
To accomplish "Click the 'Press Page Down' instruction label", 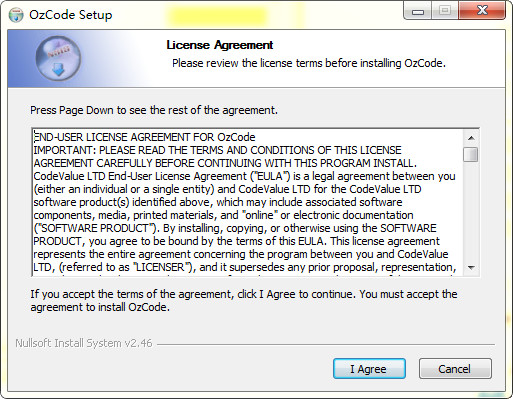I will (x=154, y=110).
